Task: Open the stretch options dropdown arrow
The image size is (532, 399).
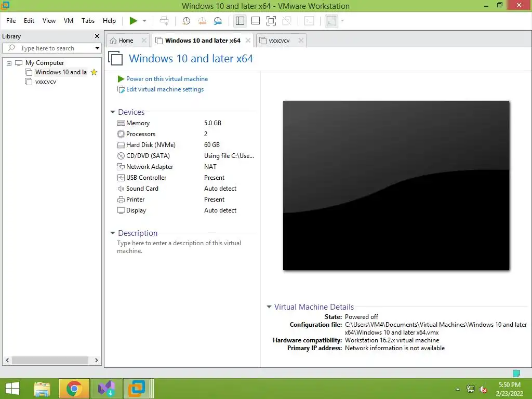Action: tap(342, 21)
